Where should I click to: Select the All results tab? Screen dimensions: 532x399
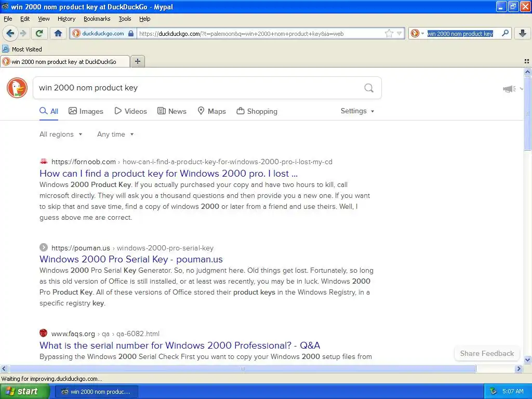tap(49, 111)
